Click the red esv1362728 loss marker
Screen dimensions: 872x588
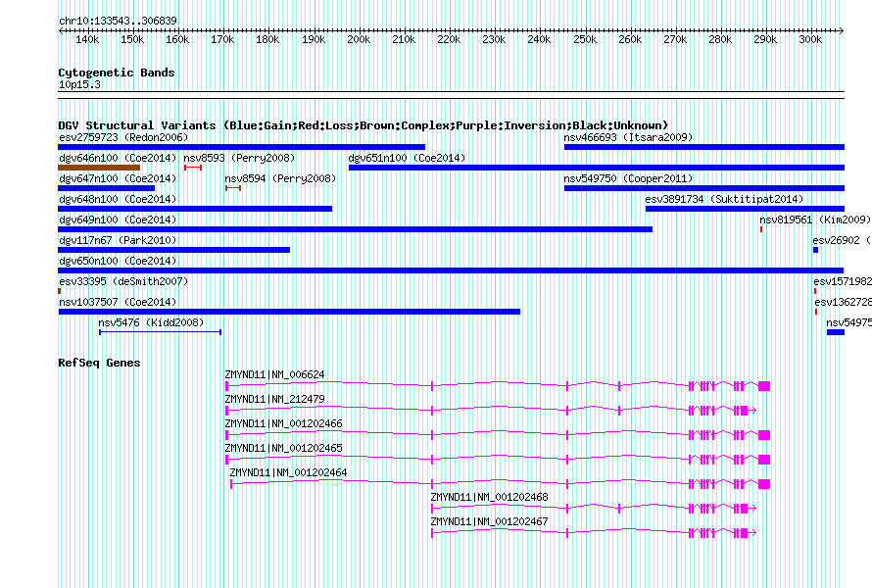pos(816,312)
